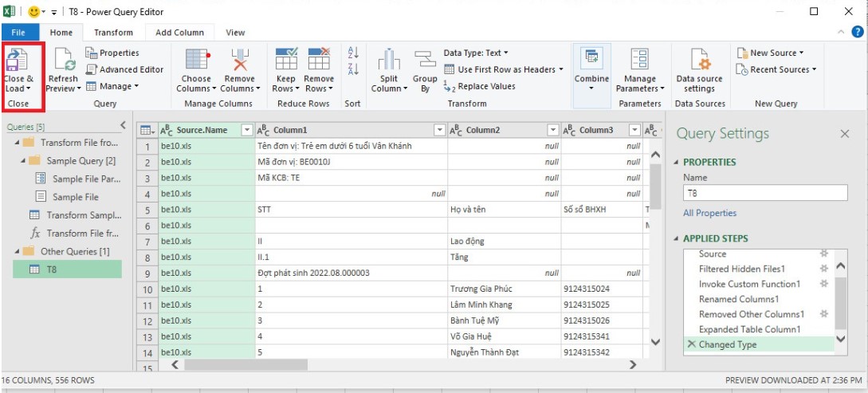Viewport: 868px width, 393px height.
Task: Click the gear next to Invoke Custom Function1
Action: (x=823, y=284)
